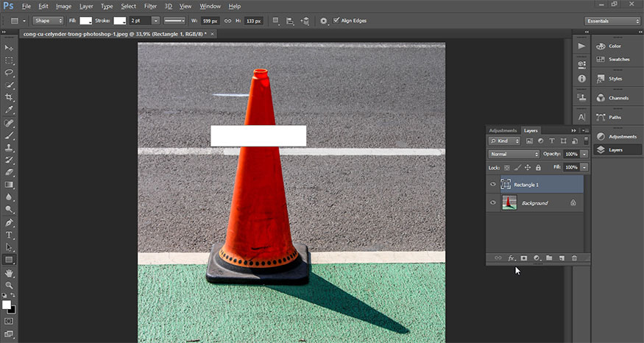This screenshot has width=644, height=343.
Task: Create a new layer with the new-layer icon
Action: [x=562, y=258]
